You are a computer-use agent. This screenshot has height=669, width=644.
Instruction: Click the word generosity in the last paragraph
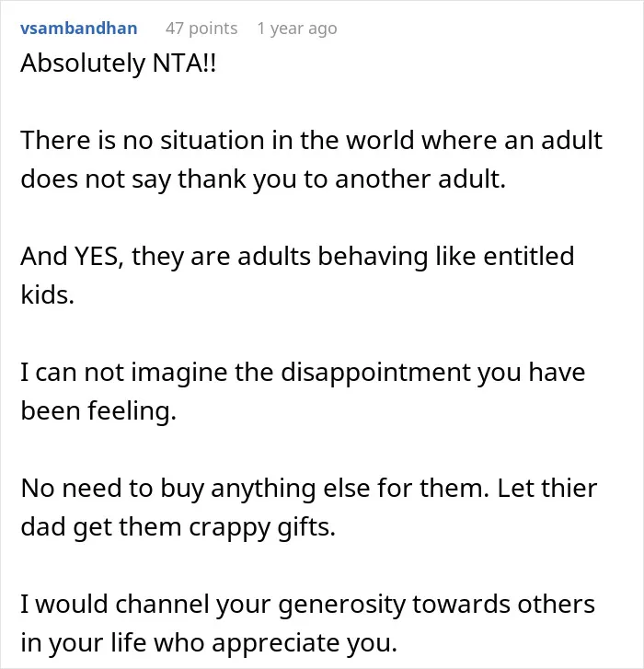pos(341,605)
